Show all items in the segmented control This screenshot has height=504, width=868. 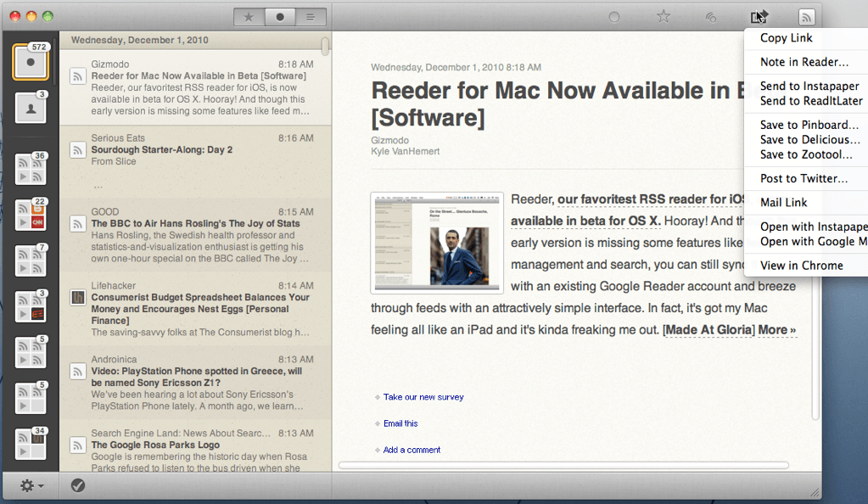(x=311, y=17)
